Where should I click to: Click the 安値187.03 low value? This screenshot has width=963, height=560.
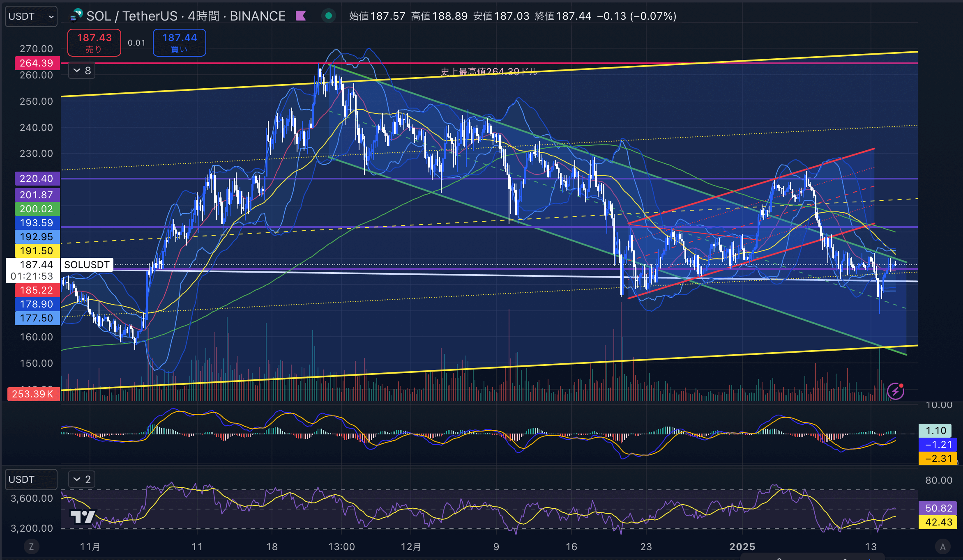(x=501, y=16)
